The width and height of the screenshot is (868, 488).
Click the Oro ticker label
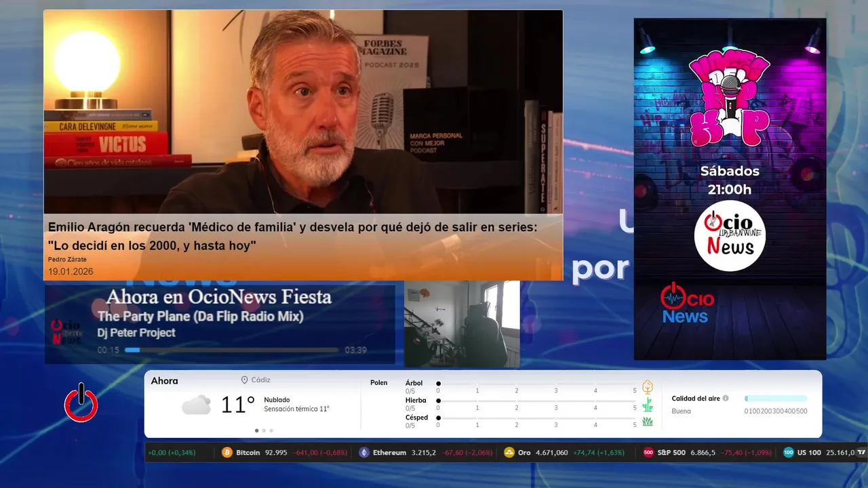pyautogui.click(x=524, y=453)
